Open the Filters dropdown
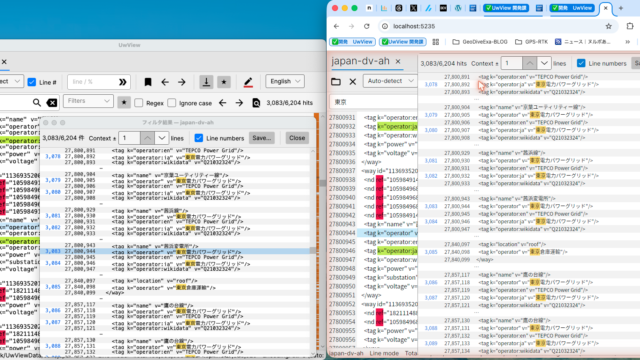This screenshot has height=360, width=640. point(88,101)
